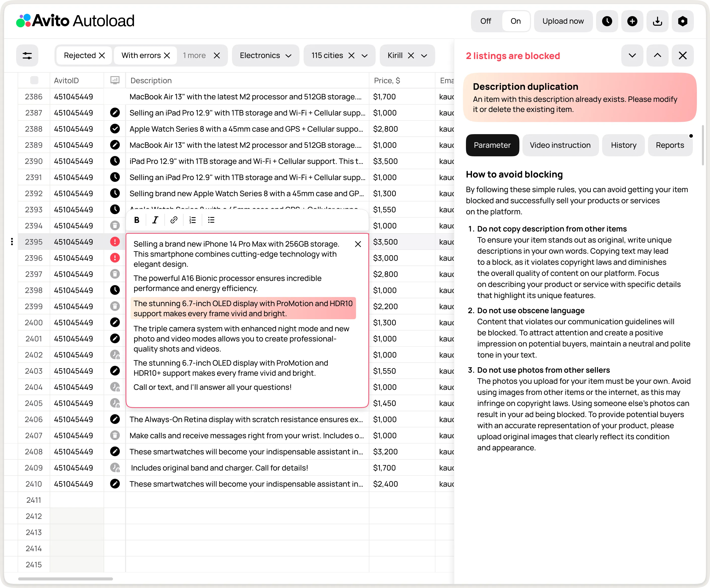Click the Avito Autoload logo
710x588 pixels.
click(75, 21)
